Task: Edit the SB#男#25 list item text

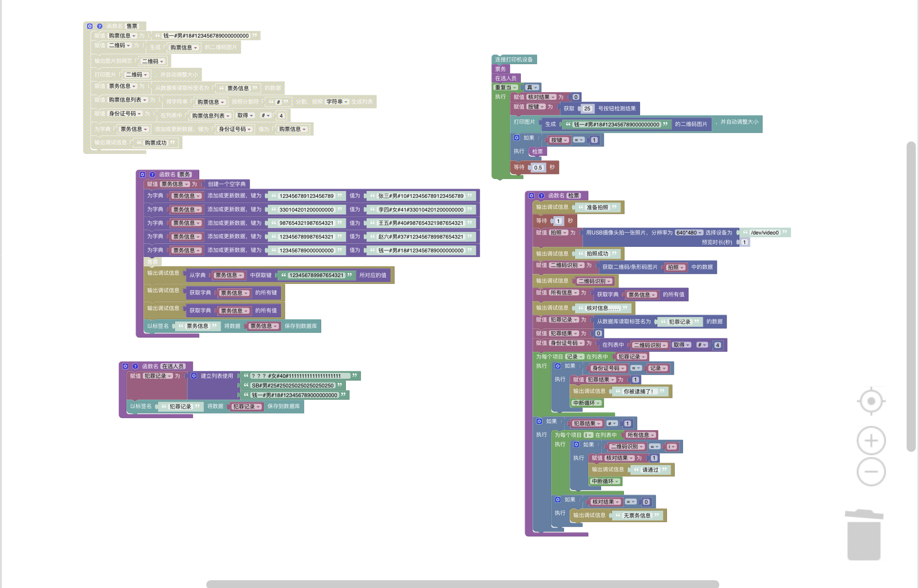Action: click(293, 386)
